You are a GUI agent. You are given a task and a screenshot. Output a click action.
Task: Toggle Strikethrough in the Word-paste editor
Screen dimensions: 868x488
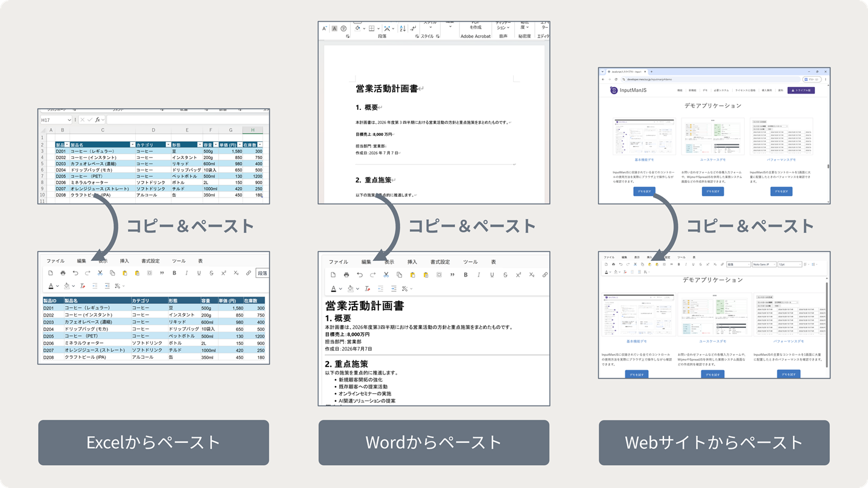[x=505, y=275]
